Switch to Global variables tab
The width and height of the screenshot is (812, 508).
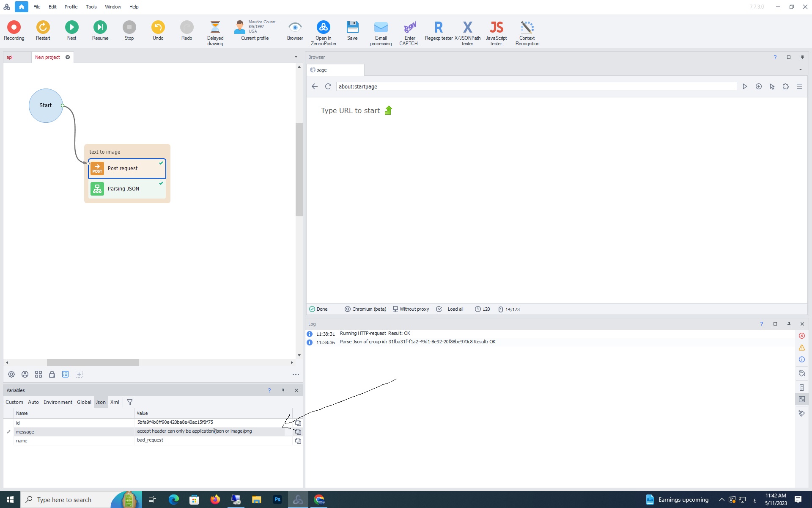point(84,402)
